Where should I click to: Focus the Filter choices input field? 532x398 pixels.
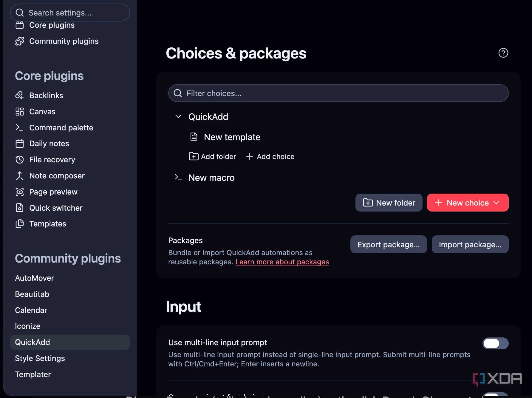coord(338,93)
